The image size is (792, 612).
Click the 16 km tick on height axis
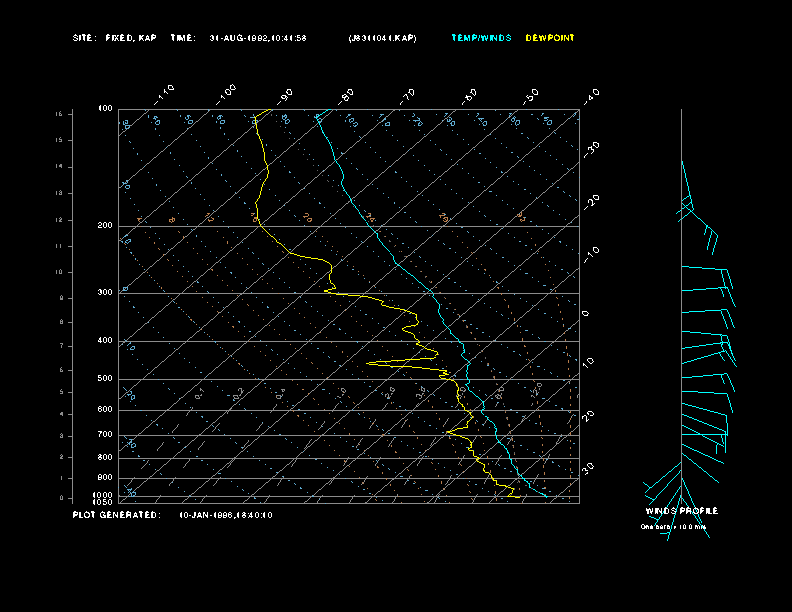point(59,114)
